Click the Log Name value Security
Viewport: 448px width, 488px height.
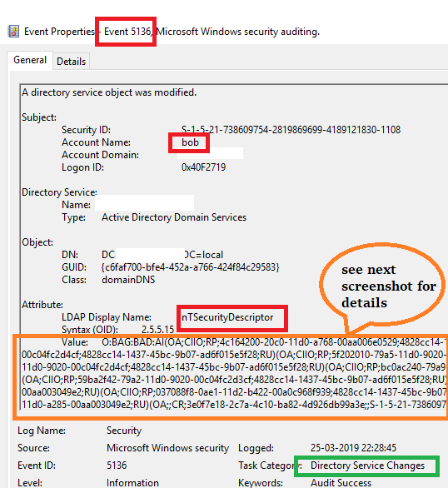click(124, 431)
